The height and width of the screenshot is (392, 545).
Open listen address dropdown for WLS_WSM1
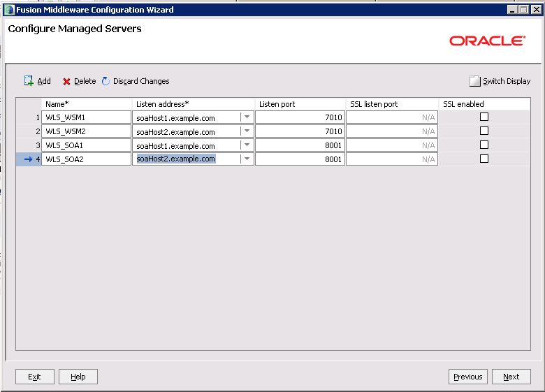pos(246,117)
